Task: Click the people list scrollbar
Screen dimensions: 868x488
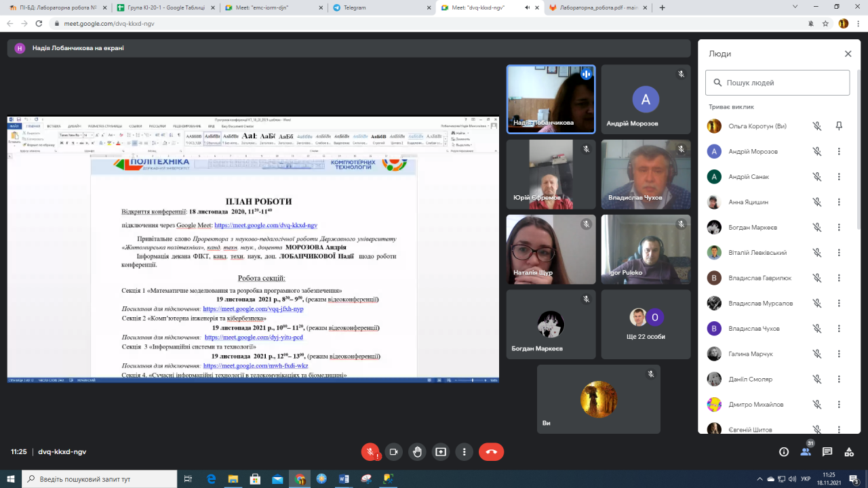Action: pyautogui.click(x=859, y=169)
